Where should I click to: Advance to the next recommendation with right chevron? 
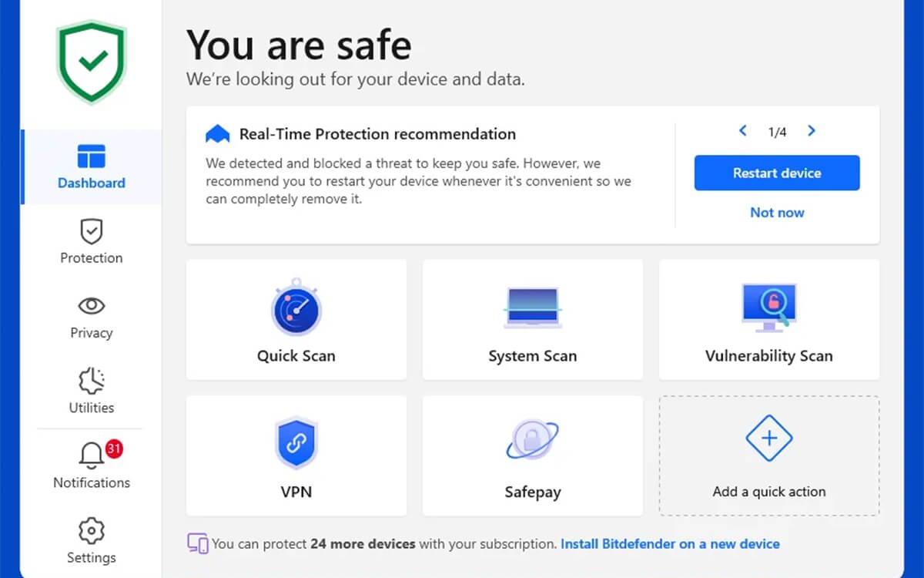tap(811, 131)
